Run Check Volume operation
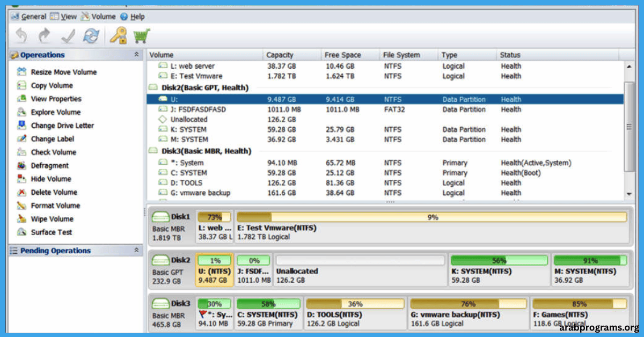This screenshot has width=644, height=337. point(47,152)
